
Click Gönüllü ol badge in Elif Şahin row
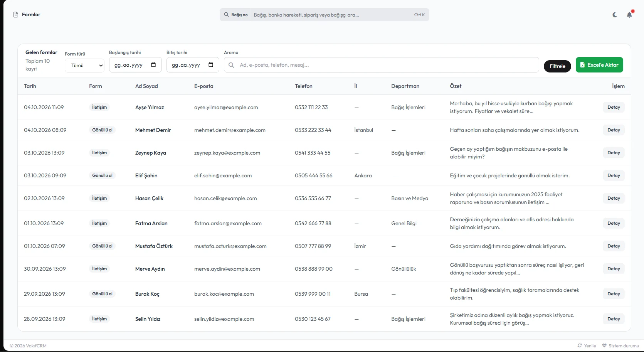pyautogui.click(x=103, y=175)
